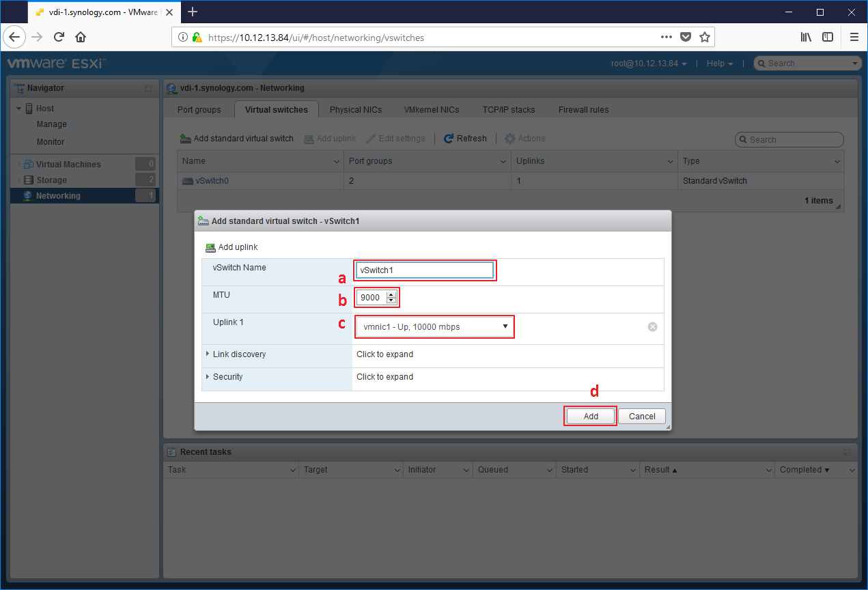Remove Uplink 1 with the circled X icon
The width and height of the screenshot is (868, 590).
[652, 327]
